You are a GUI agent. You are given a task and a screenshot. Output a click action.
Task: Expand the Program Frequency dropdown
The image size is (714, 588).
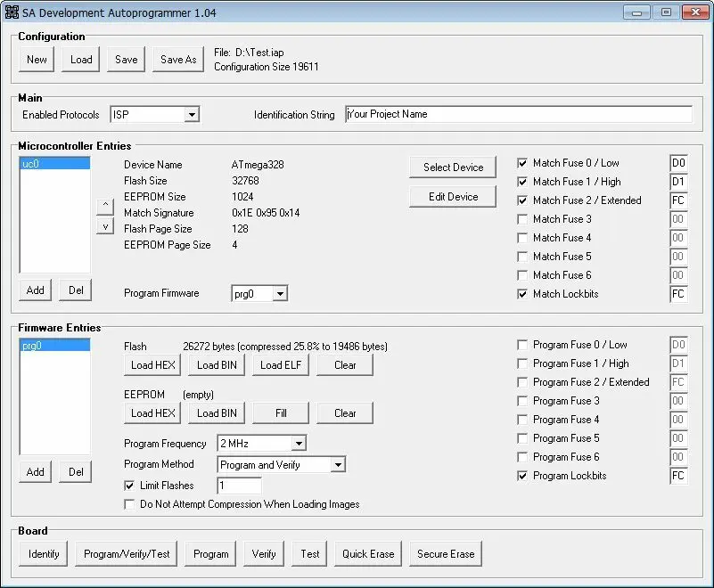(x=299, y=444)
